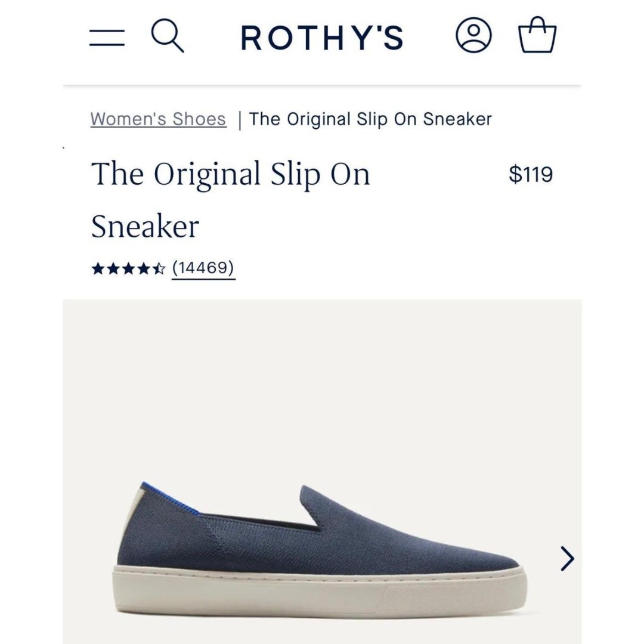Click the $119 price
Viewport: 644px width, 644px height.
531,174
